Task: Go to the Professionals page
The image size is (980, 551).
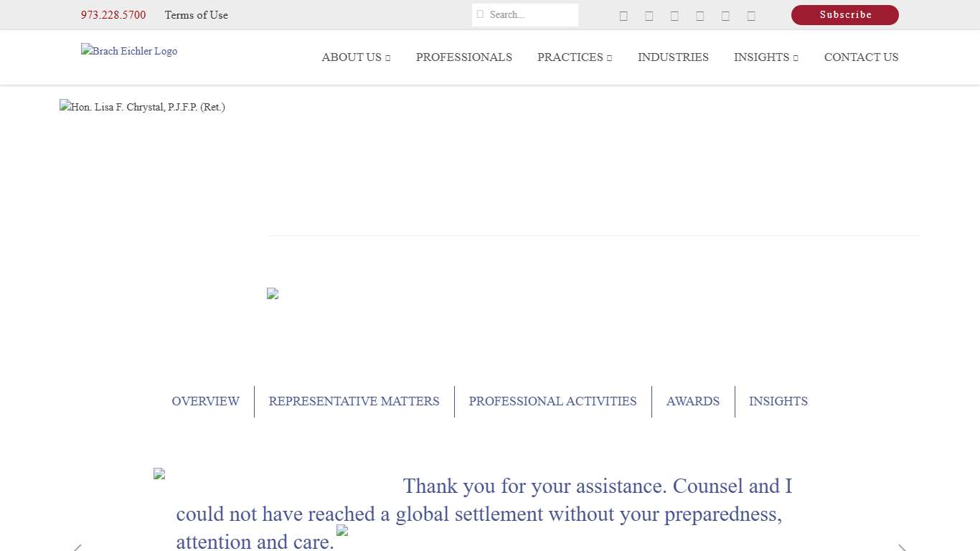Action: [x=463, y=57]
